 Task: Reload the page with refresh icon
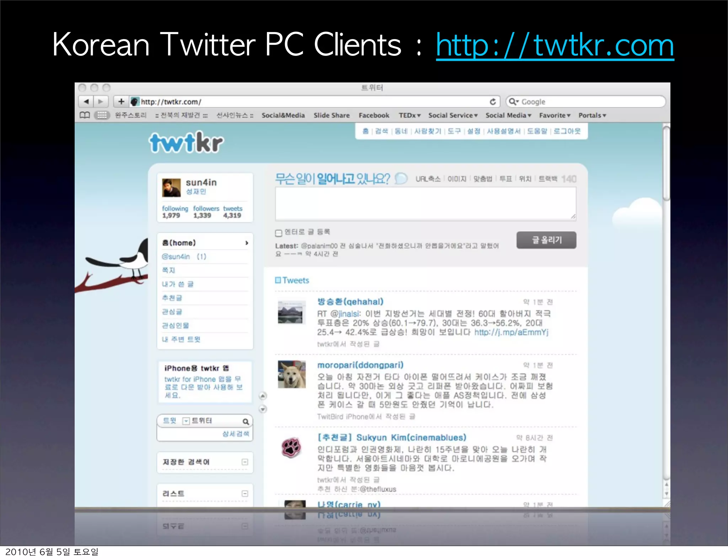coord(493,102)
